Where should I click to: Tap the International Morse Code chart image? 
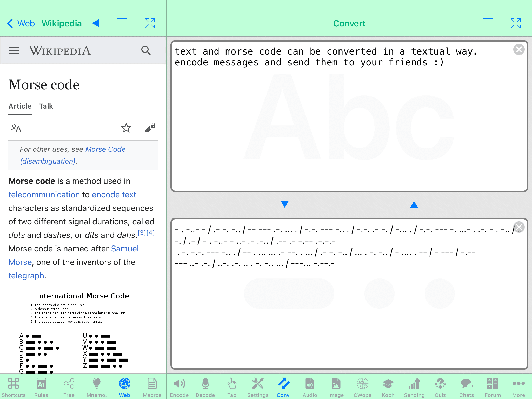click(x=83, y=332)
